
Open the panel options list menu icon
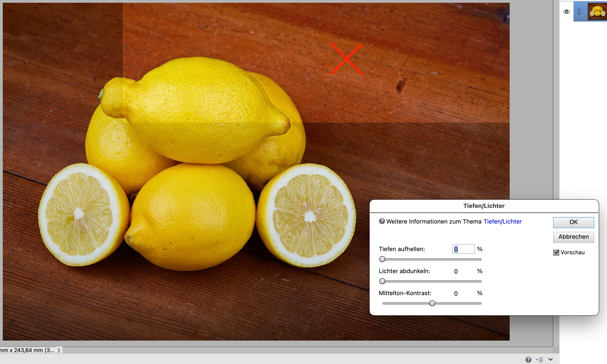click(540, 360)
